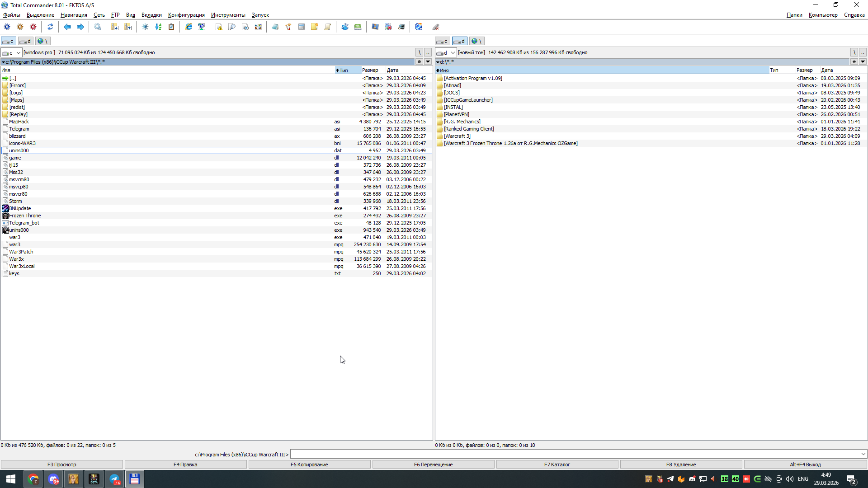Click the asterisk star toolbar icon
Screen dimensions: 868x488
click(145, 27)
